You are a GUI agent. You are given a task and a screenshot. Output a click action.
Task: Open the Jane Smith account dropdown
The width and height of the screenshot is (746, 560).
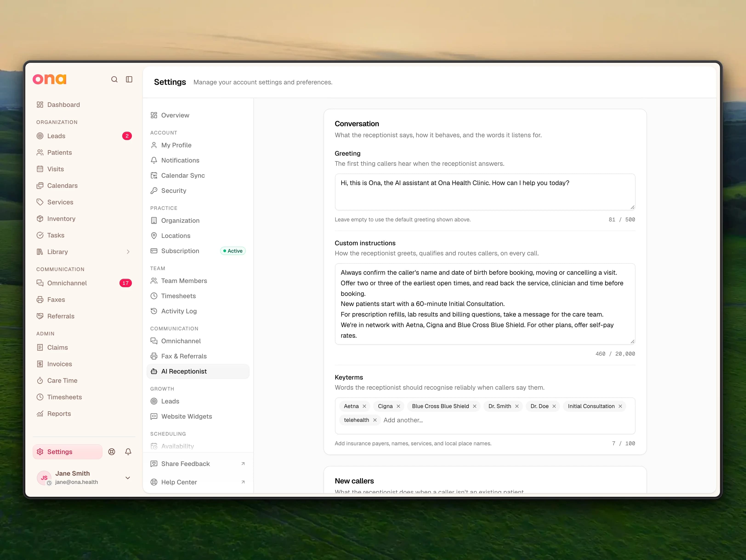128,478
